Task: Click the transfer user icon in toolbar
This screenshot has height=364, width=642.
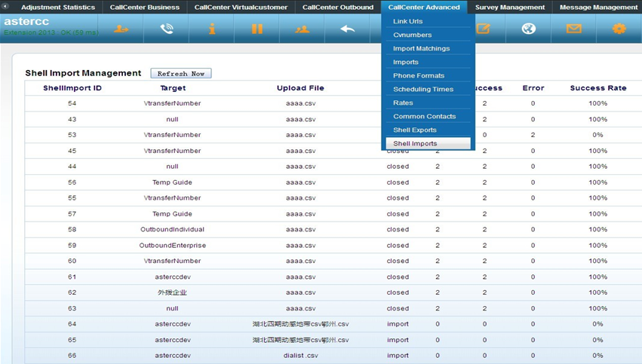Action: point(121,29)
